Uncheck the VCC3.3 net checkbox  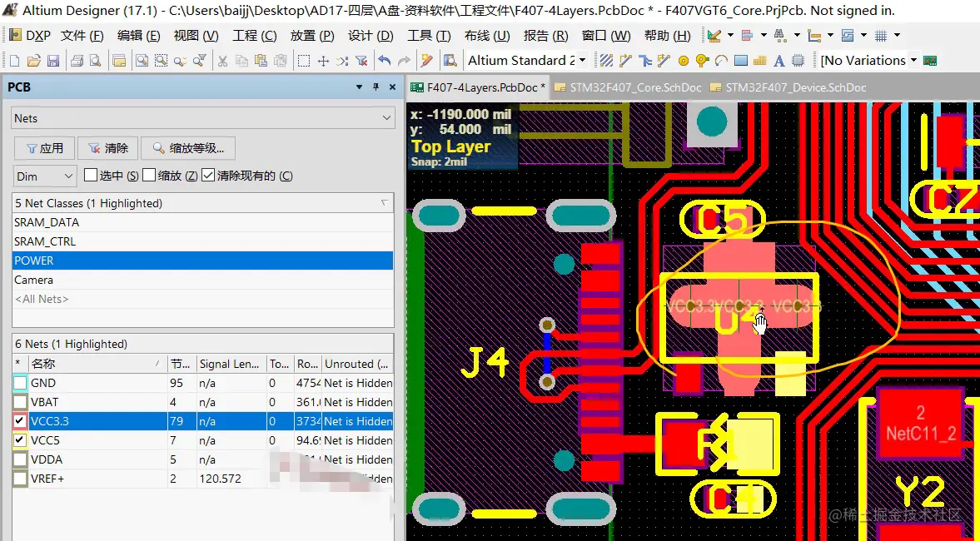point(20,421)
